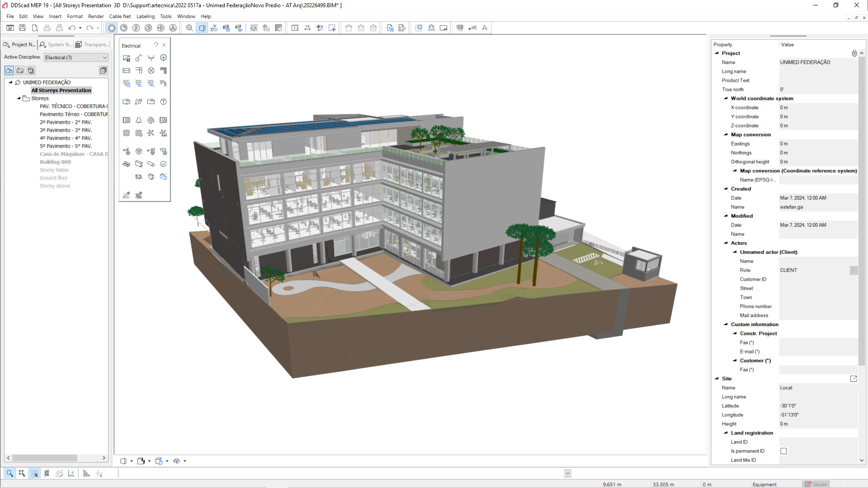Viewport: 868px width, 488px height.
Task: Select the motion detector icon in Electrical palette
Action: point(163,83)
